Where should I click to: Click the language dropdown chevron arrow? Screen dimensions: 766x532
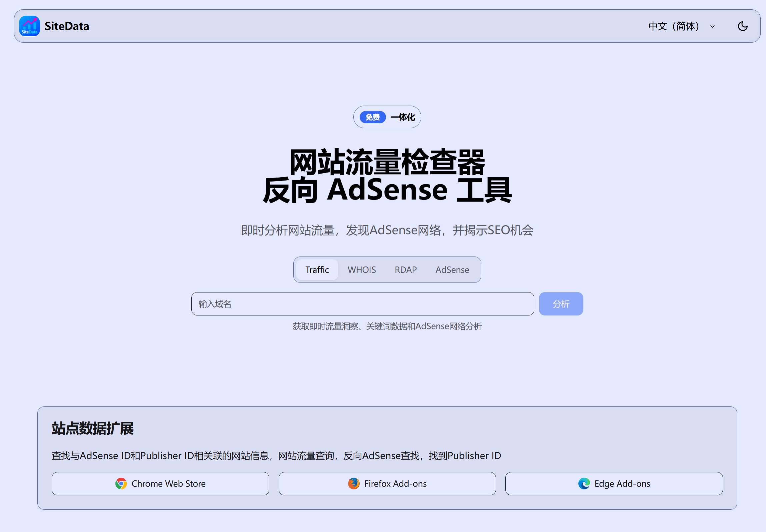(x=712, y=26)
